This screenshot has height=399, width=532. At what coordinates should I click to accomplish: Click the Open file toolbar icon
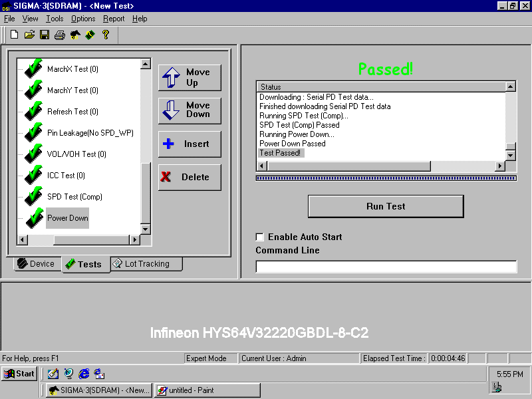click(29, 35)
